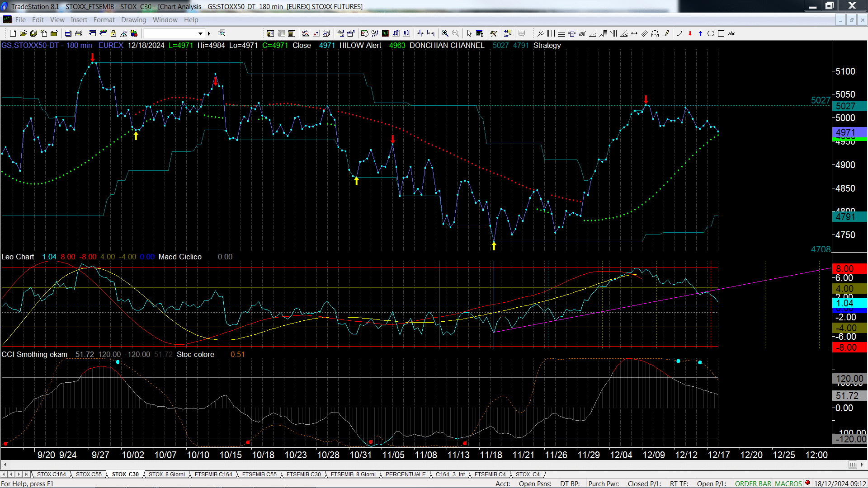
Task: Switch to the FTSEMIB C164 tab
Action: pos(213,474)
